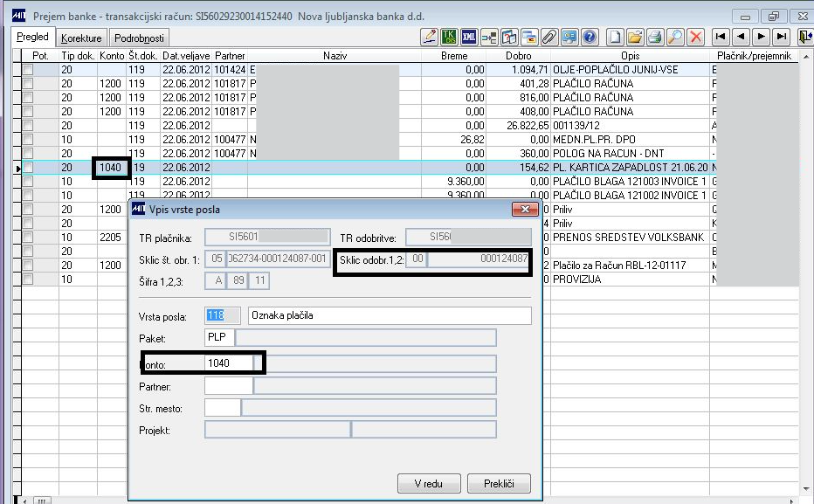Screen dimensions: 814x504
Task: Tick checkbox for 401,28 PLAČILO RAČUNA row
Action: click(x=28, y=84)
